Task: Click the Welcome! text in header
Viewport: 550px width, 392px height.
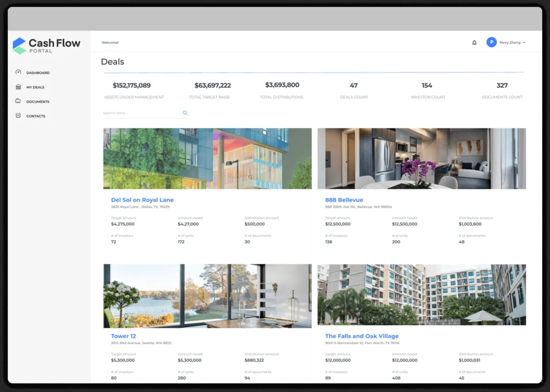Action: point(110,43)
